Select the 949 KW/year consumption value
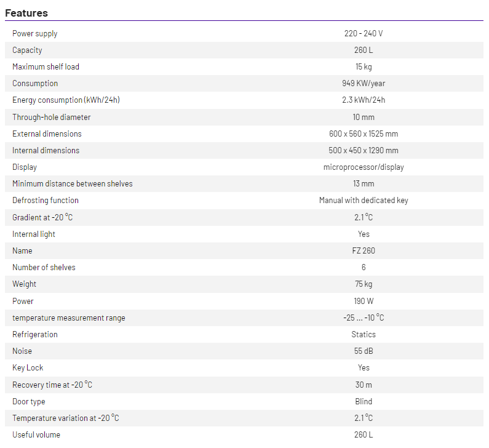 coord(364,83)
